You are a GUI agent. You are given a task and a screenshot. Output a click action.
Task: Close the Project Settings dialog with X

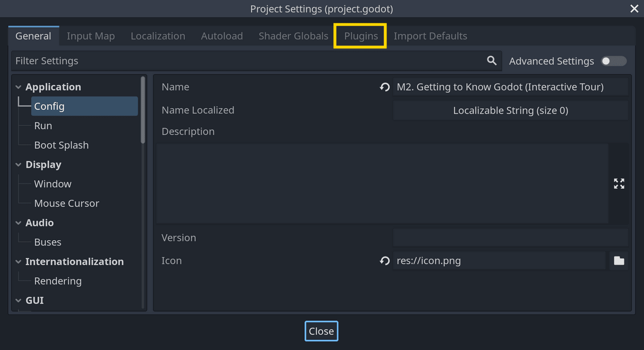[x=634, y=8]
